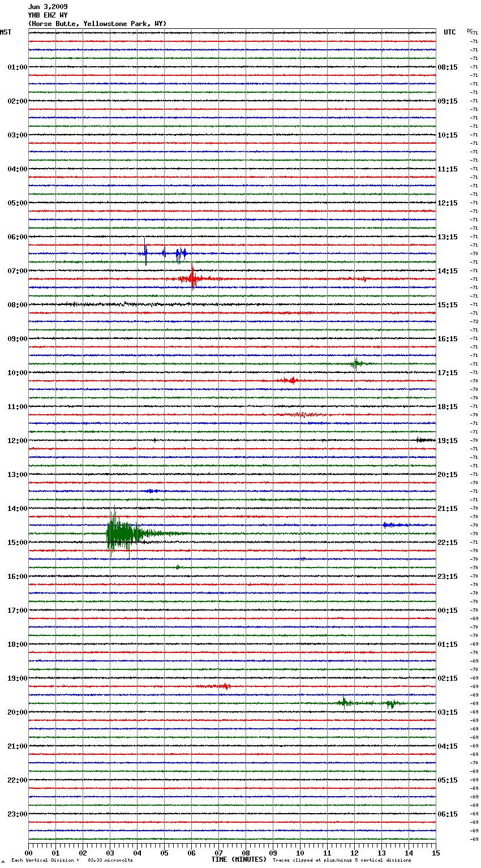Click the minute tick label 03 on bottom axis
This screenshot has height=868, width=481.
(110, 853)
